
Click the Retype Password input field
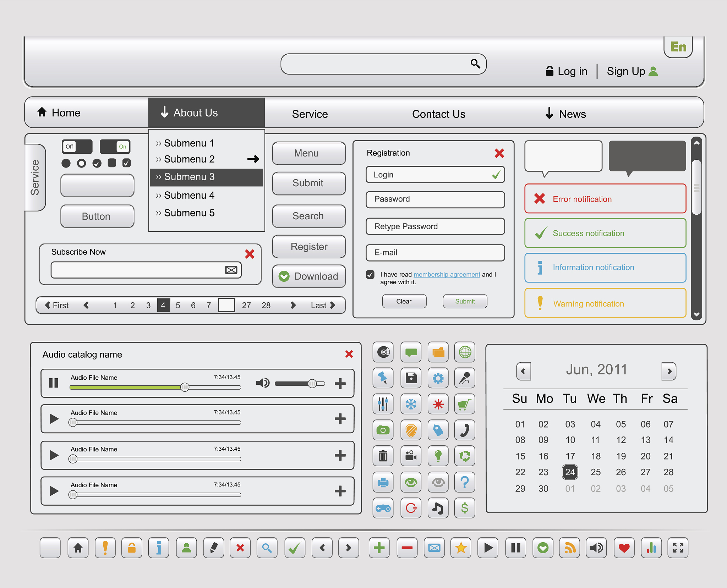pyautogui.click(x=435, y=226)
